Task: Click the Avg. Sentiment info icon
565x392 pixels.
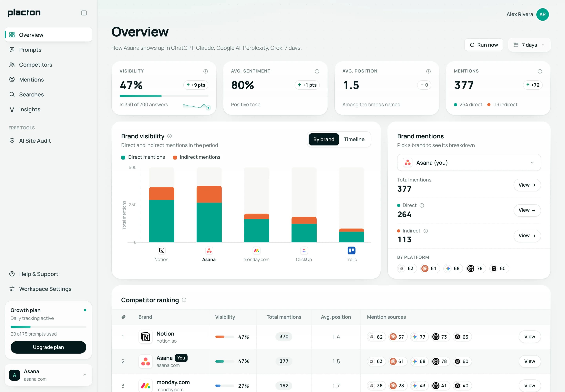Action: point(317,71)
